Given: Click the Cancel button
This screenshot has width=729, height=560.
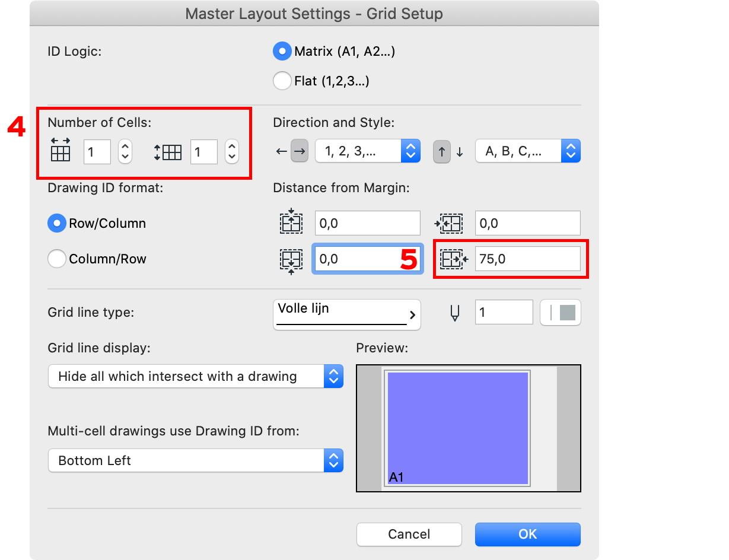Looking at the screenshot, I should pyautogui.click(x=409, y=534).
